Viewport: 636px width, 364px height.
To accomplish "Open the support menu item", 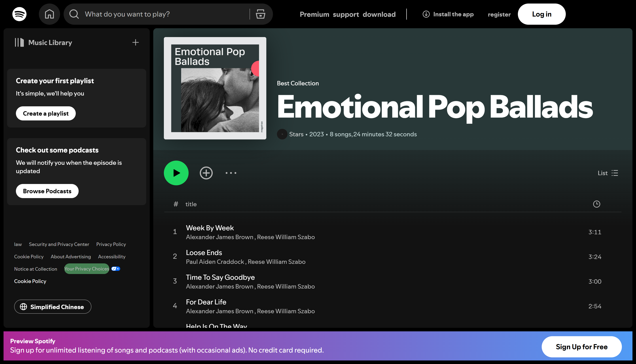I will pyautogui.click(x=346, y=14).
